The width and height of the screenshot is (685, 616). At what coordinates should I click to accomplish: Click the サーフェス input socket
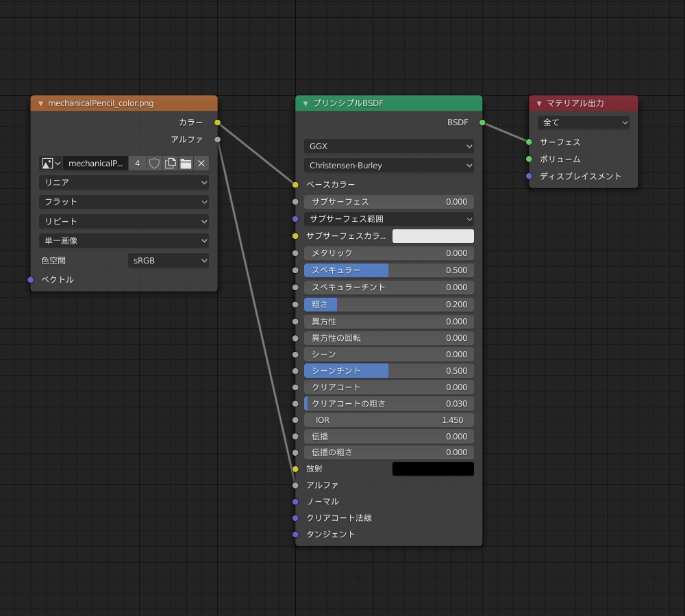529,142
